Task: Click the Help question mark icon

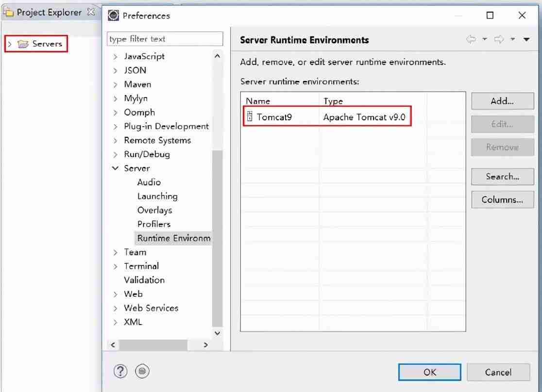Action: (120, 371)
